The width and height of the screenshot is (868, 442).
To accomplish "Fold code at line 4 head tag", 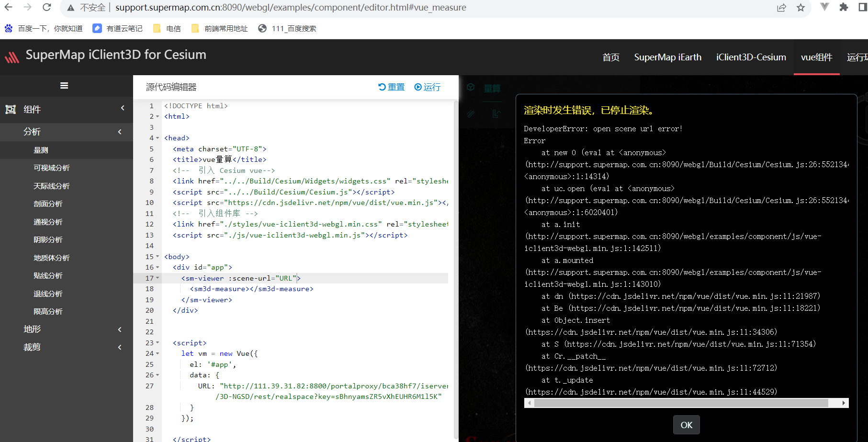I will pyautogui.click(x=158, y=138).
